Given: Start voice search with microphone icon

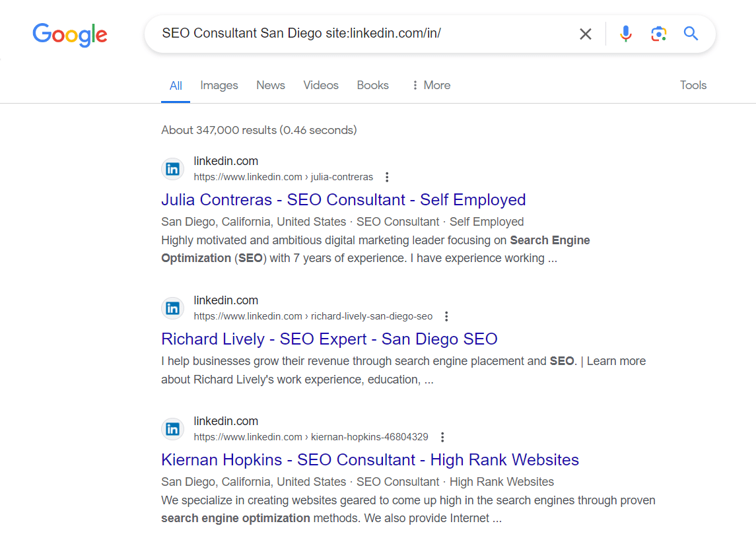Looking at the screenshot, I should click(625, 34).
